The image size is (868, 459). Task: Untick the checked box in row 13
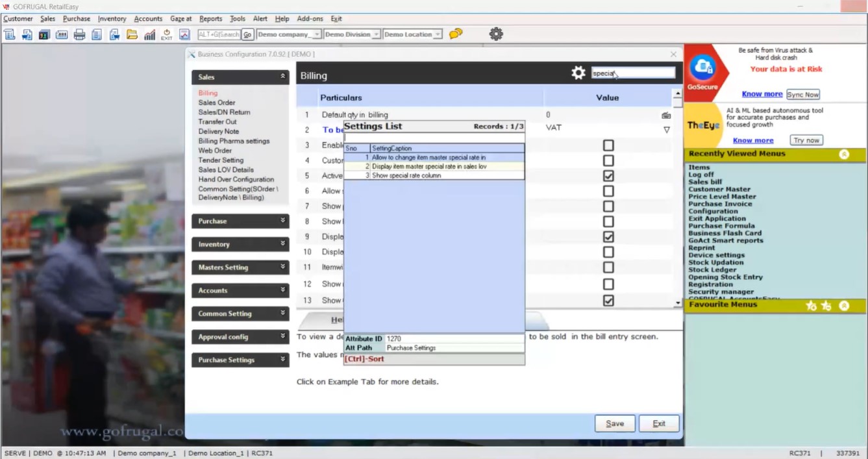coord(608,301)
